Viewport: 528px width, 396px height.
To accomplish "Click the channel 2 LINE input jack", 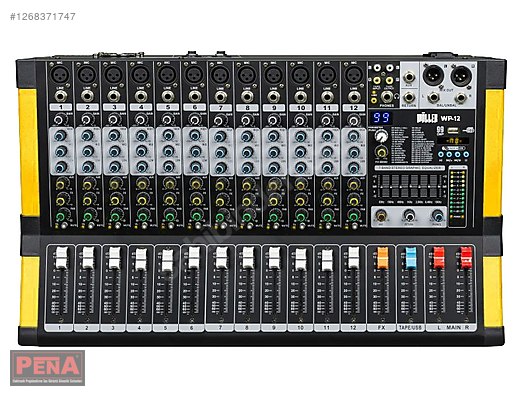I will tap(87, 97).
